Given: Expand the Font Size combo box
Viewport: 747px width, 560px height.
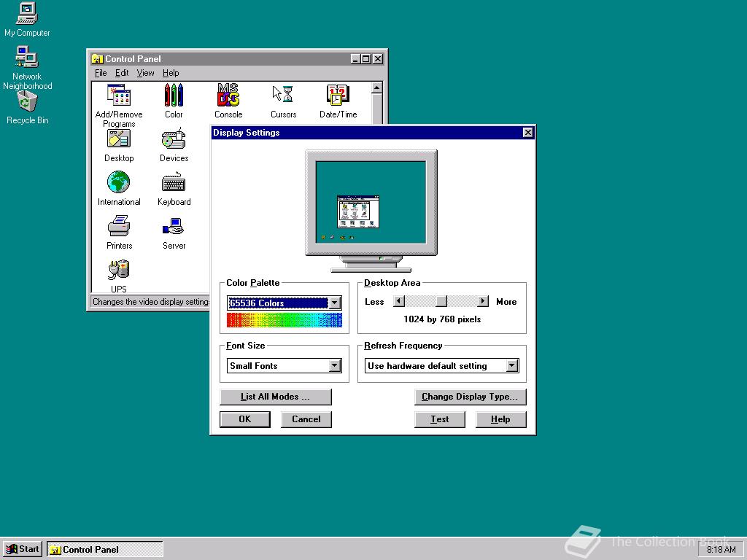Looking at the screenshot, I should [334, 365].
